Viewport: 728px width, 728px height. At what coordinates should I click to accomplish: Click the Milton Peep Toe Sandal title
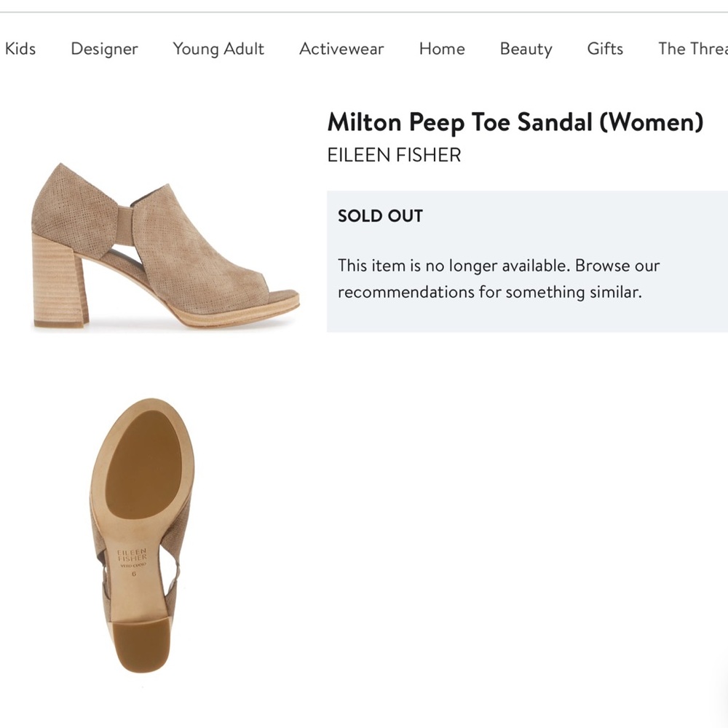[x=513, y=122]
